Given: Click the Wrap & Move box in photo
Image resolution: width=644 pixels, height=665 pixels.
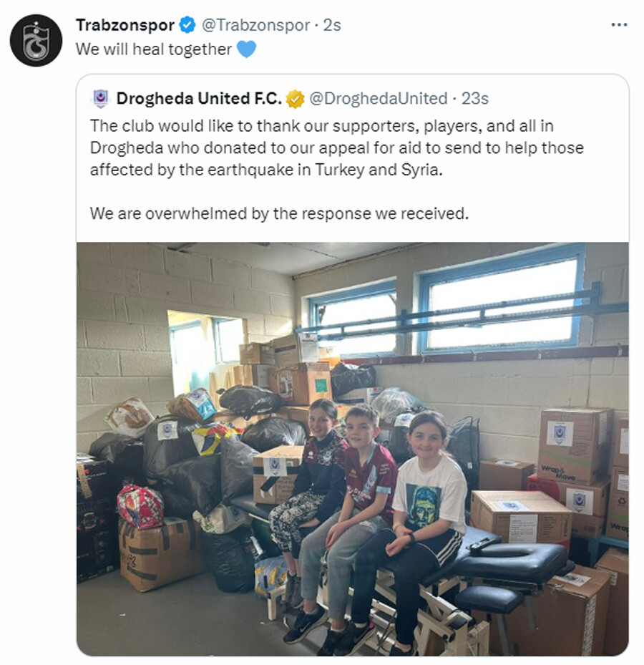Looking at the screenshot, I should tap(574, 445).
